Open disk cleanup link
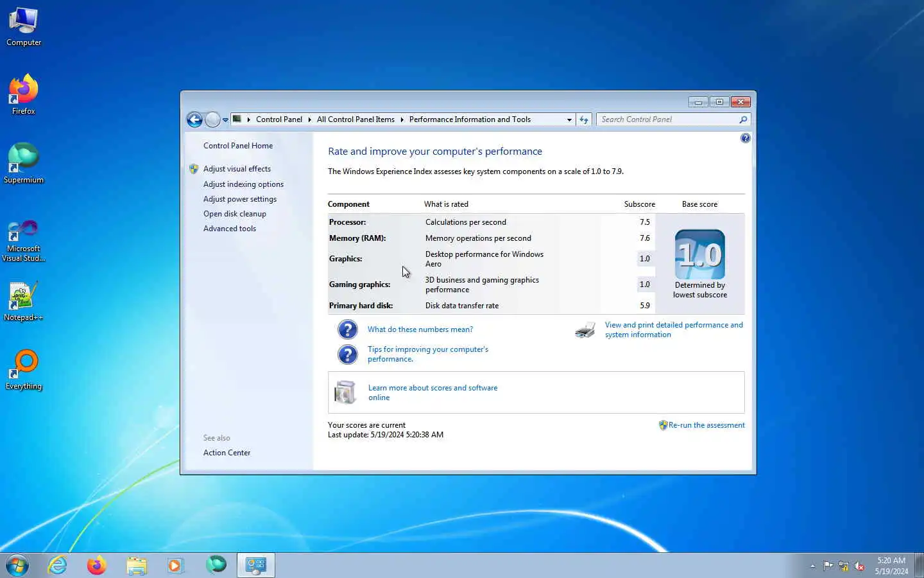 [235, 214]
